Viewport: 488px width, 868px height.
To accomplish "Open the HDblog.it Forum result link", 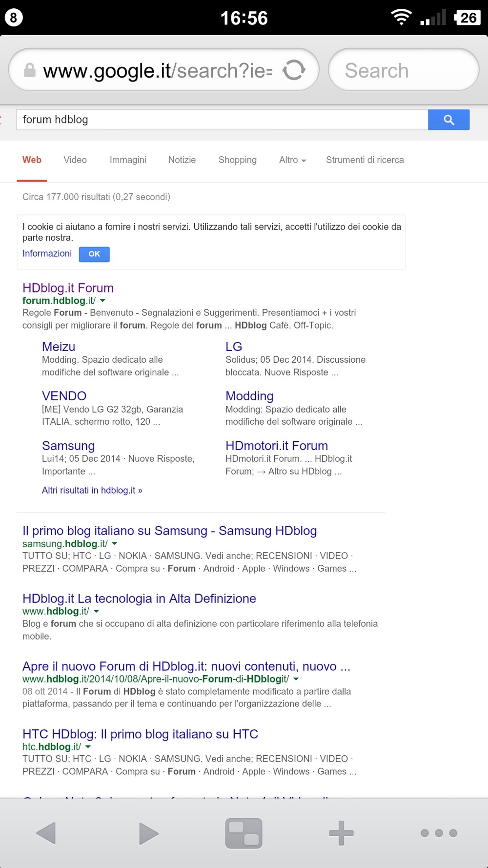I will coord(68,288).
